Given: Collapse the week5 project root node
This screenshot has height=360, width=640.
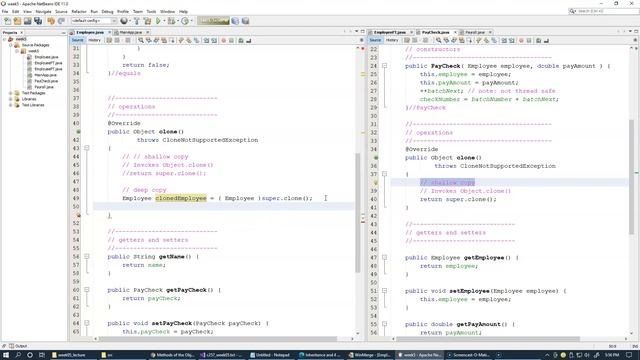Looking at the screenshot, I should (x=4, y=39).
